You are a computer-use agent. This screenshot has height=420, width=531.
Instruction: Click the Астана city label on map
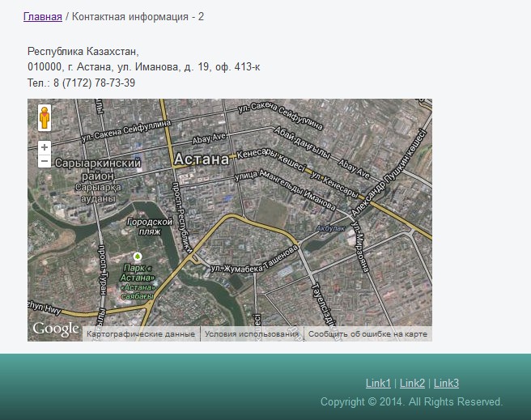(202, 159)
